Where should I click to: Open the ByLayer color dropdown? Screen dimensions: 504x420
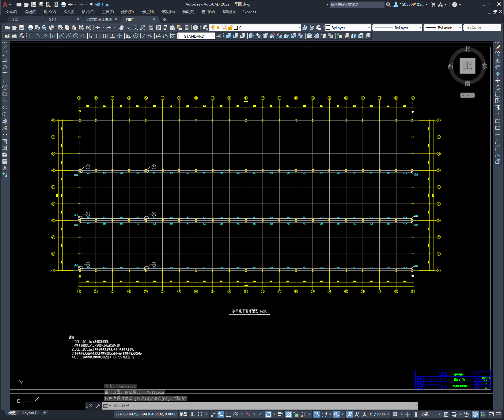point(348,28)
